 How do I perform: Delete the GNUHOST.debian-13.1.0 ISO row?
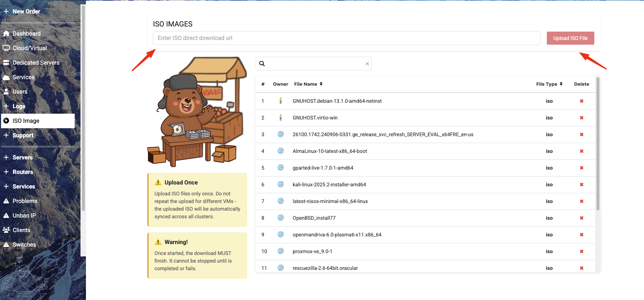(581, 101)
